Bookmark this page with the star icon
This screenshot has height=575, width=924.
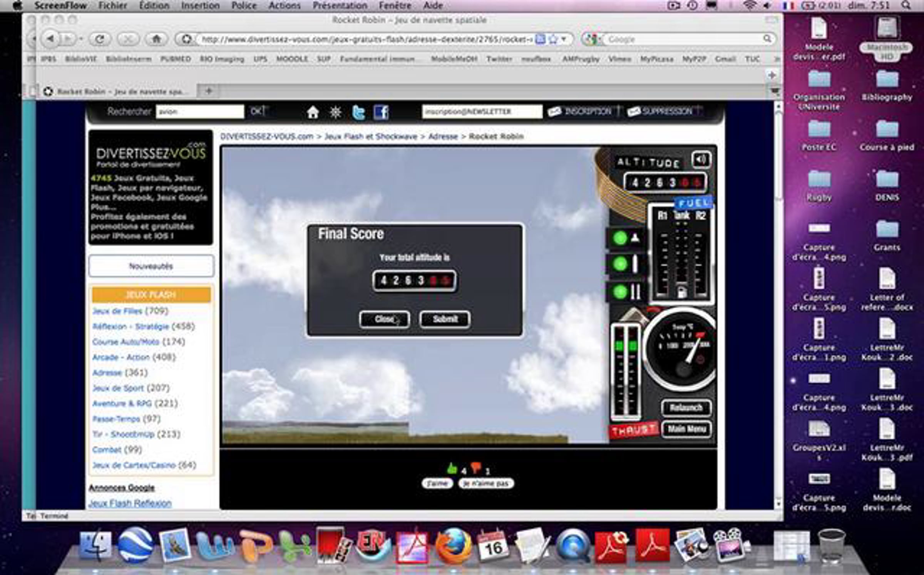point(553,39)
